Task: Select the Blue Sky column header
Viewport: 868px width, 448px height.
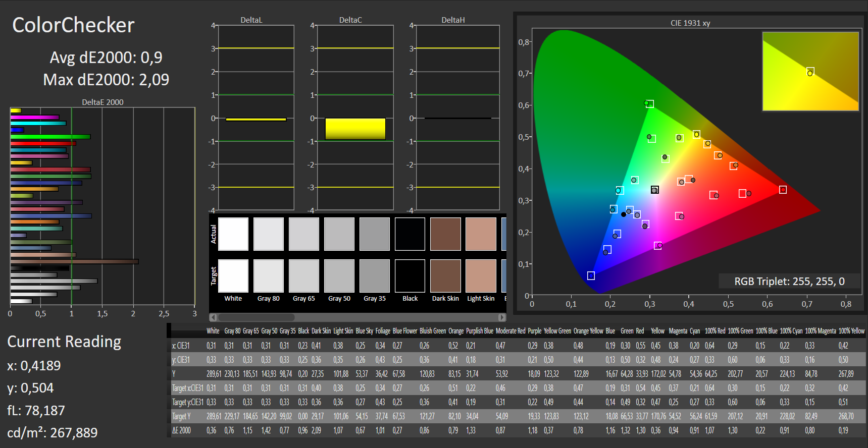Action: coord(364,331)
